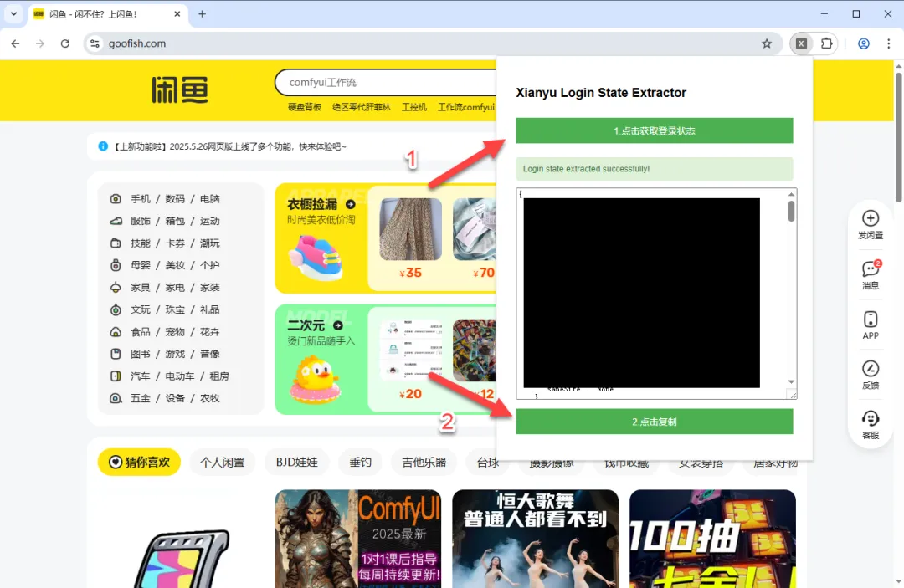904x588 pixels.
Task: Select the phone icon beside 手机 category
Action: click(x=116, y=198)
